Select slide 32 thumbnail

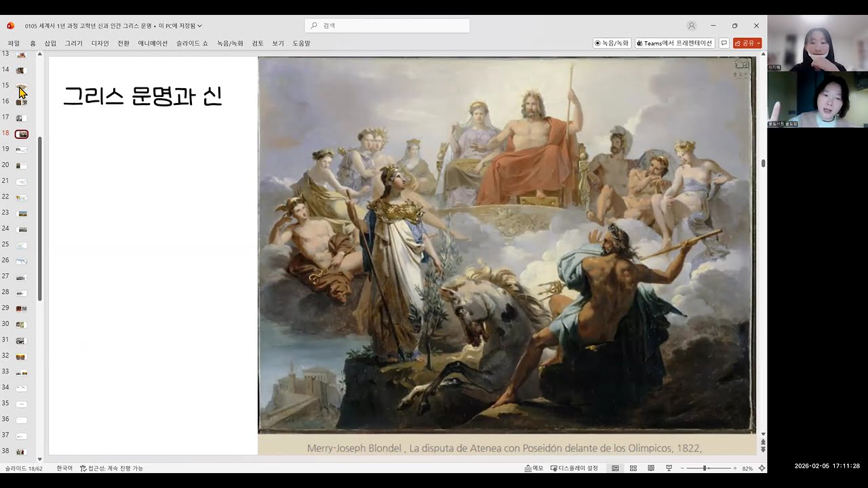click(x=21, y=356)
